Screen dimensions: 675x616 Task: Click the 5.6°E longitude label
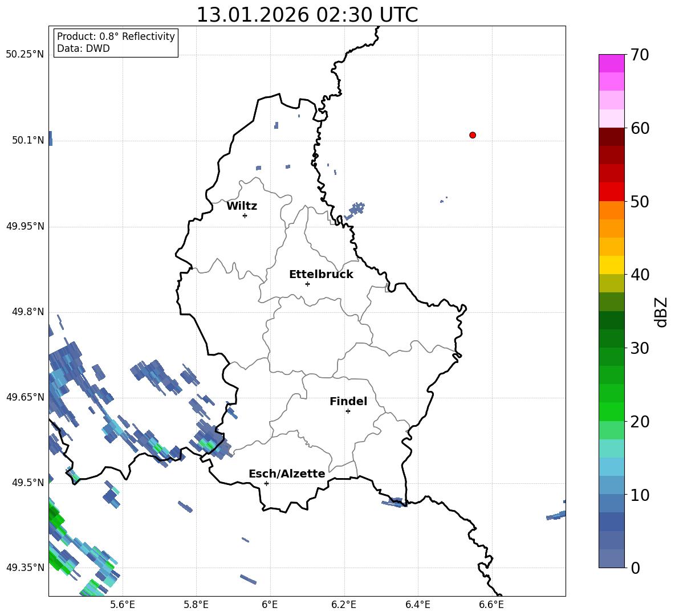[x=123, y=605]
